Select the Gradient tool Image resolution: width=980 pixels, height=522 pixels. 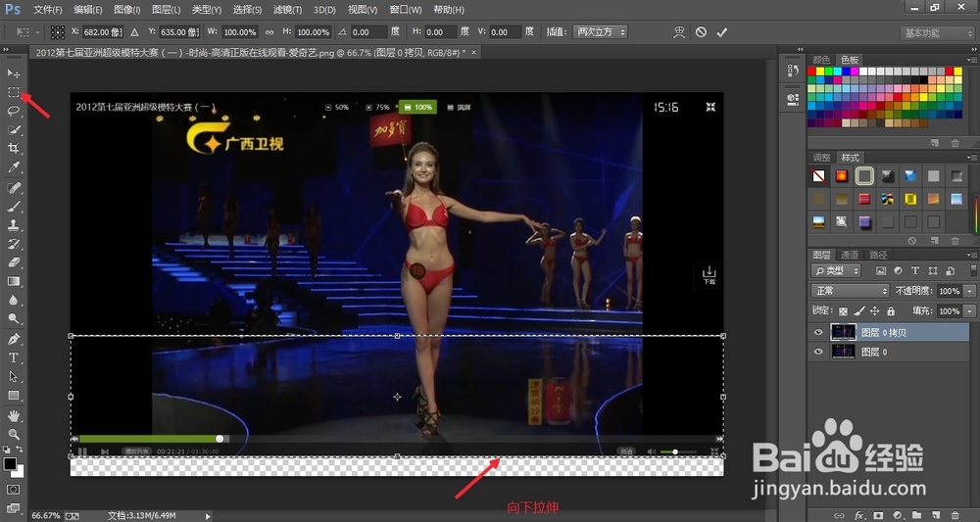[13, 282]
